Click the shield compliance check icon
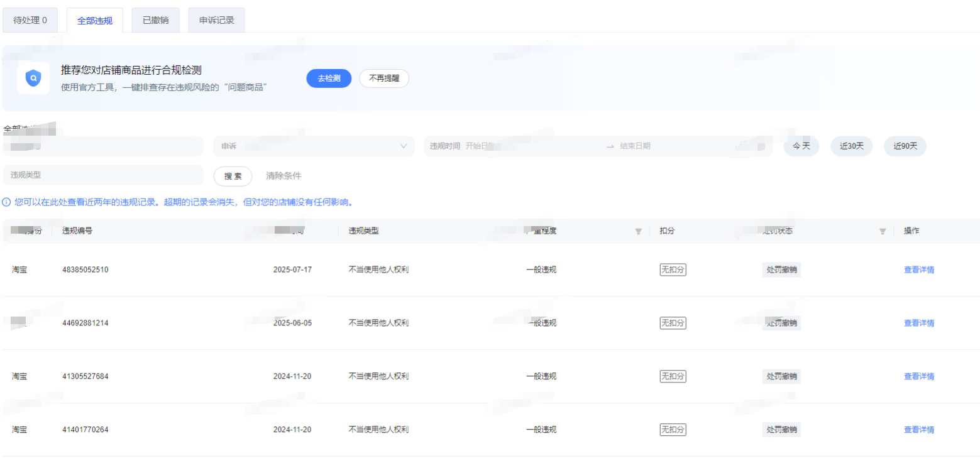 (33, 79)
